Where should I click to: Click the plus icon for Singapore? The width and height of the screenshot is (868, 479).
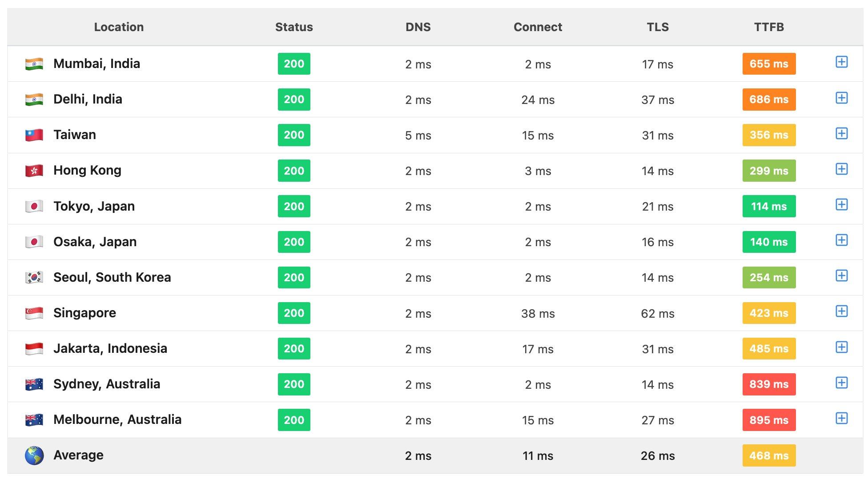click(x=841, y=311)
